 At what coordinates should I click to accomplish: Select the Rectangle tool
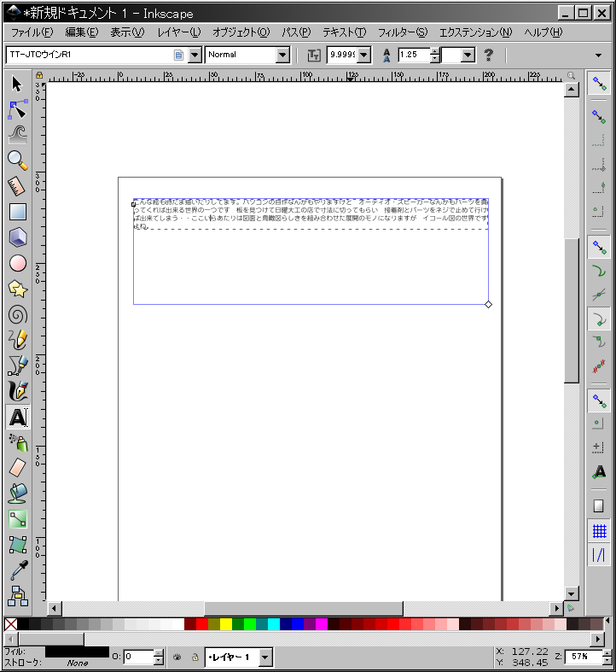pyautogui.click(x=17, y=212)
